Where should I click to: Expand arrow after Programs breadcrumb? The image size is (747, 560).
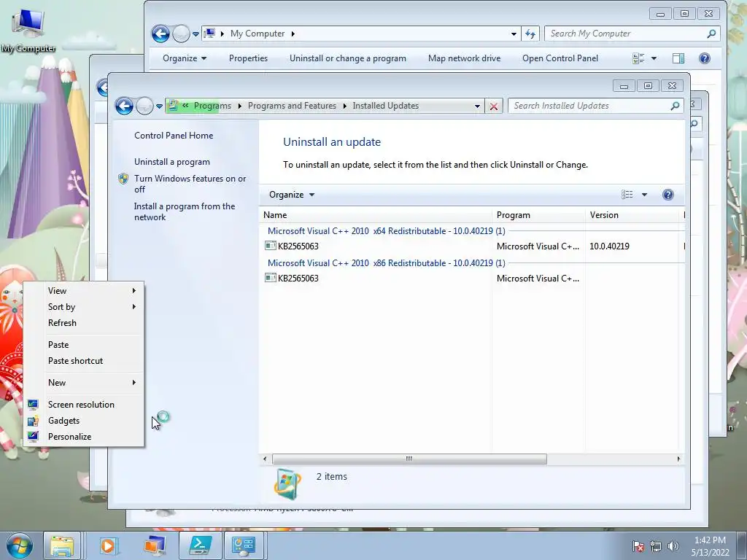(x=239, y=106)
